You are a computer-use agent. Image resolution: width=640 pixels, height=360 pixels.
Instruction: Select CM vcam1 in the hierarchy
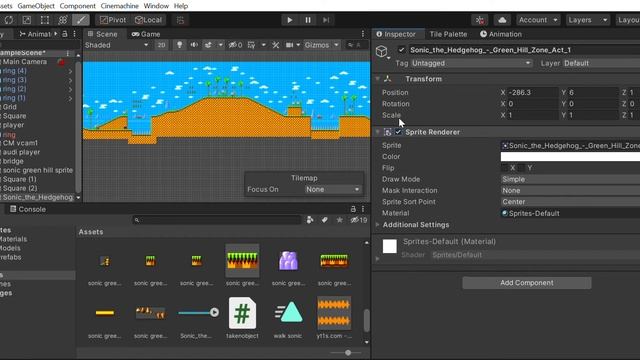click(x=20, y=143)
